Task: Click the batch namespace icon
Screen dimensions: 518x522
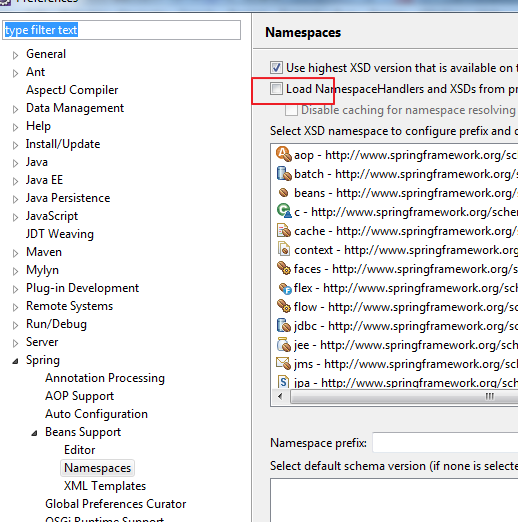Action: point(284,174)
